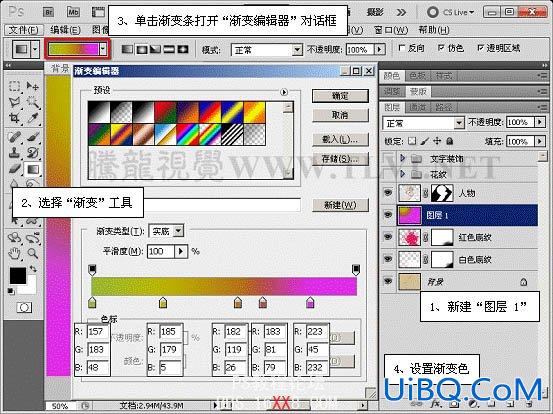Open 平滑度 slider arrow

click(x=181, y=251)
